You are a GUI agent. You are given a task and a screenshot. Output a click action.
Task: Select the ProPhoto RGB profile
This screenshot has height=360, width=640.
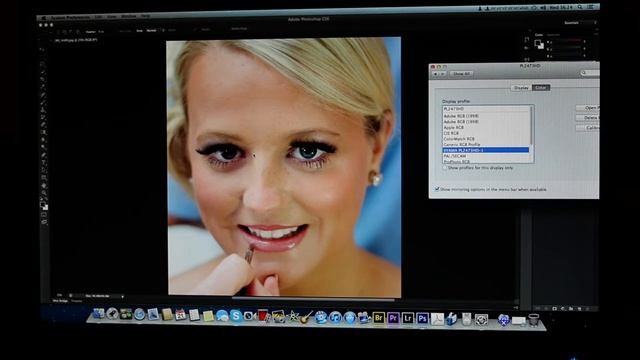click(486, 161)
